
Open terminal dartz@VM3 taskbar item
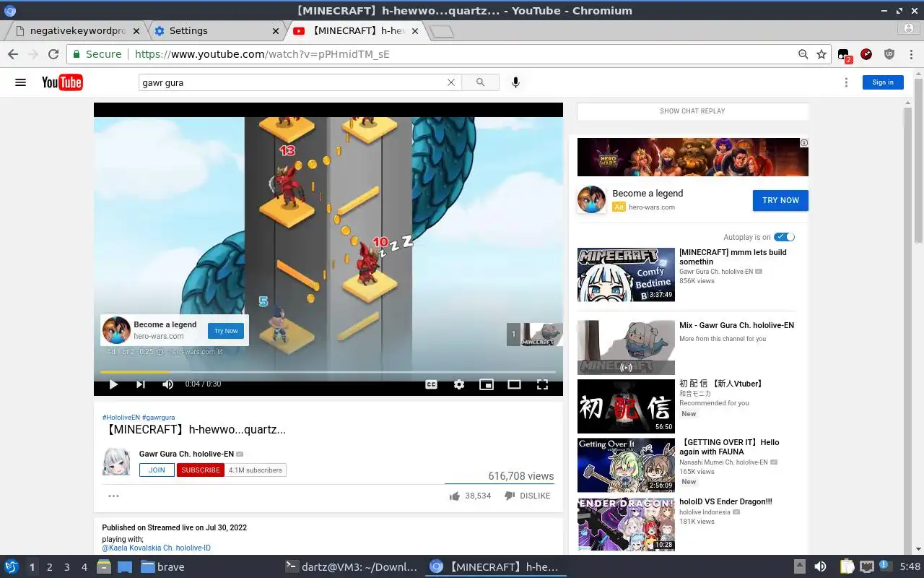(x=351, y=567)
